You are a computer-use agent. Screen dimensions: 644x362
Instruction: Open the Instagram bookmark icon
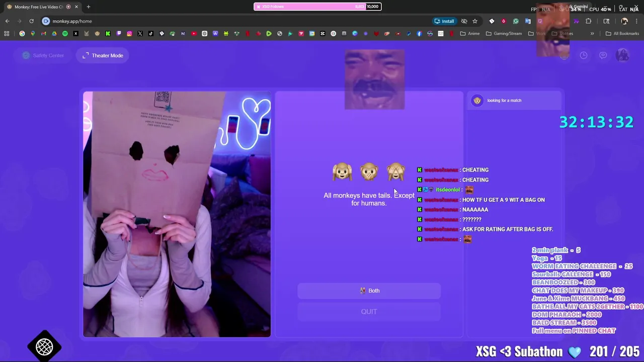coord(129,34)
